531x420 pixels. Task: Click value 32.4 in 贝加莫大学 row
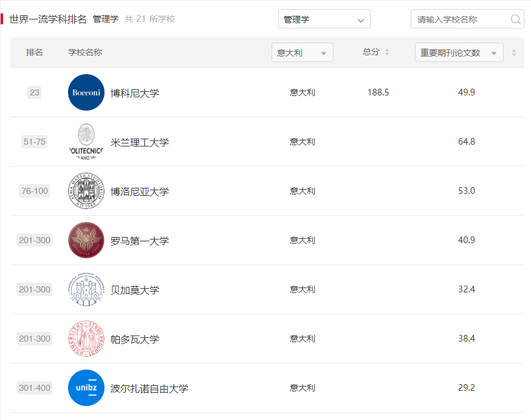coord(467,289)
